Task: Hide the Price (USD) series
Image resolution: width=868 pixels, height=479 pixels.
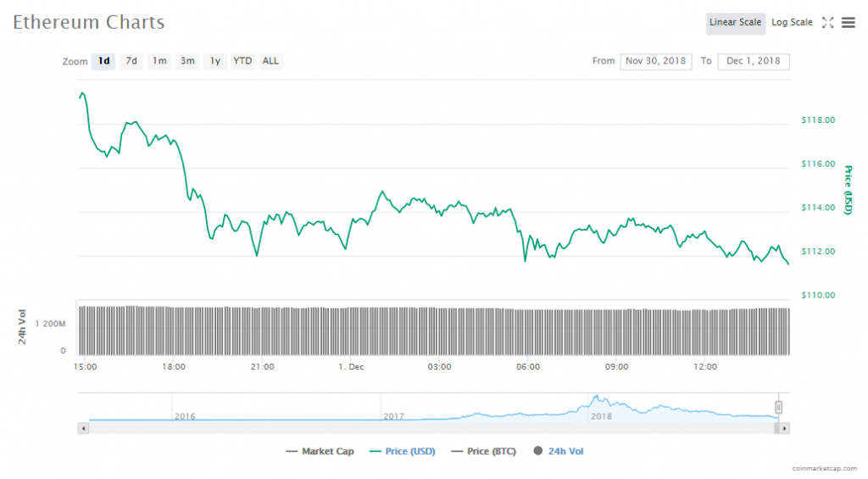Action: pos(403,452)
